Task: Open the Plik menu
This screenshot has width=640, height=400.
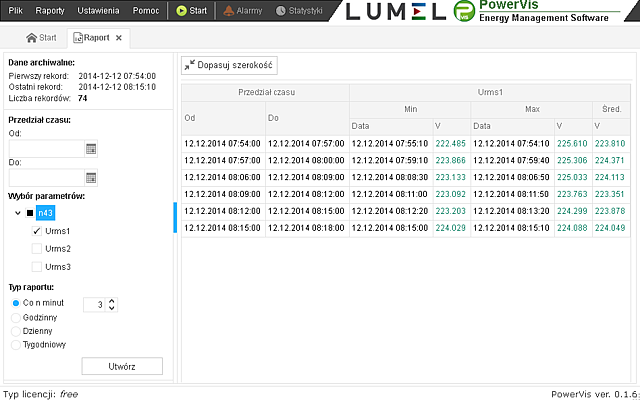Action: tap(16, 11)
